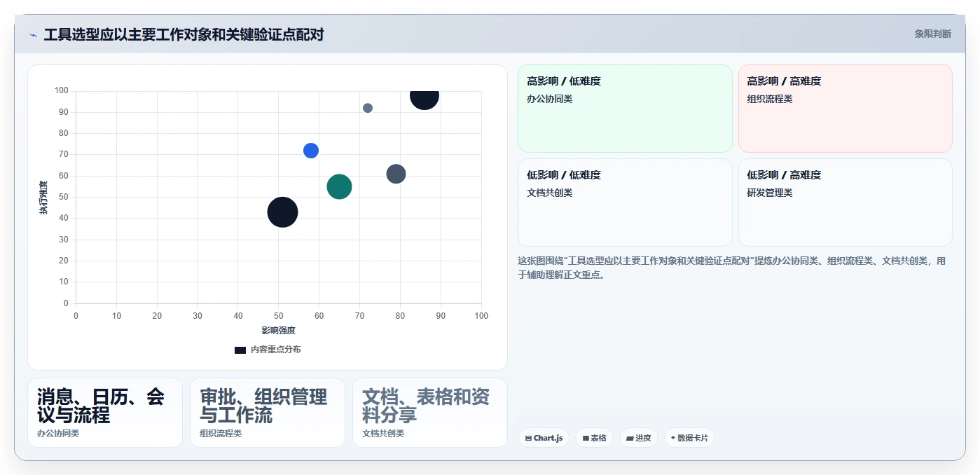Open the 审批、组织管理与工作流 data card
980x475 pixels.
pyautogui.click(x=268, y=413)
